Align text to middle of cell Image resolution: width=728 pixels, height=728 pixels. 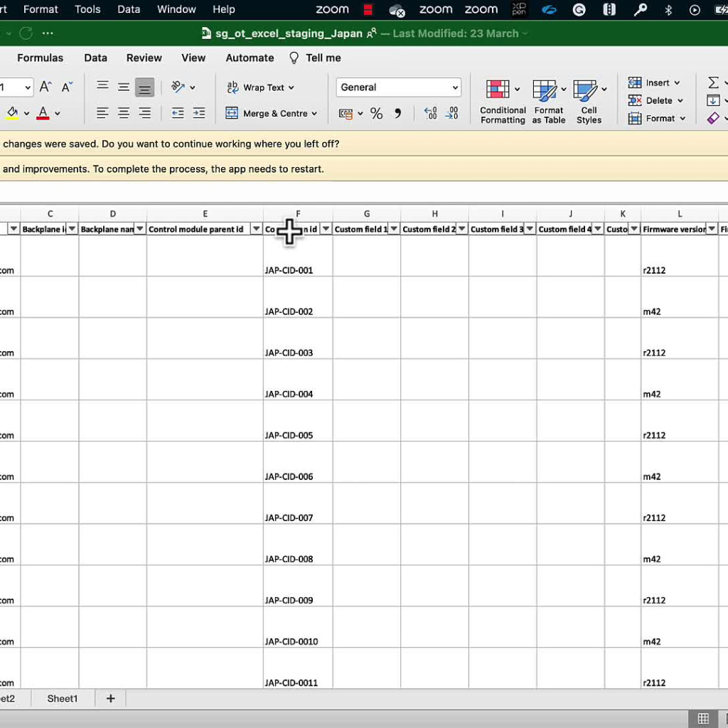[124, 87]
